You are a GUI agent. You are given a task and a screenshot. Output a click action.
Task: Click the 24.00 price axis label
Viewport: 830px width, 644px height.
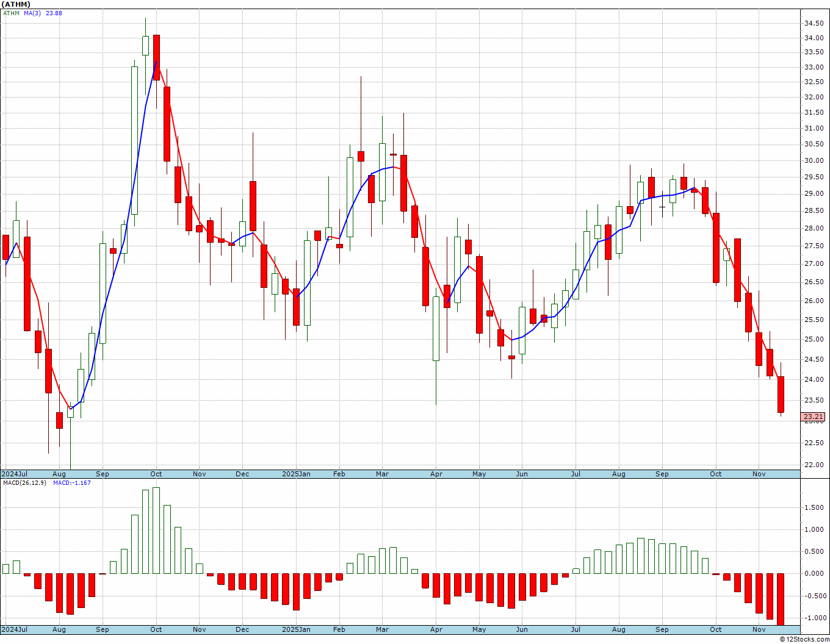813,379
